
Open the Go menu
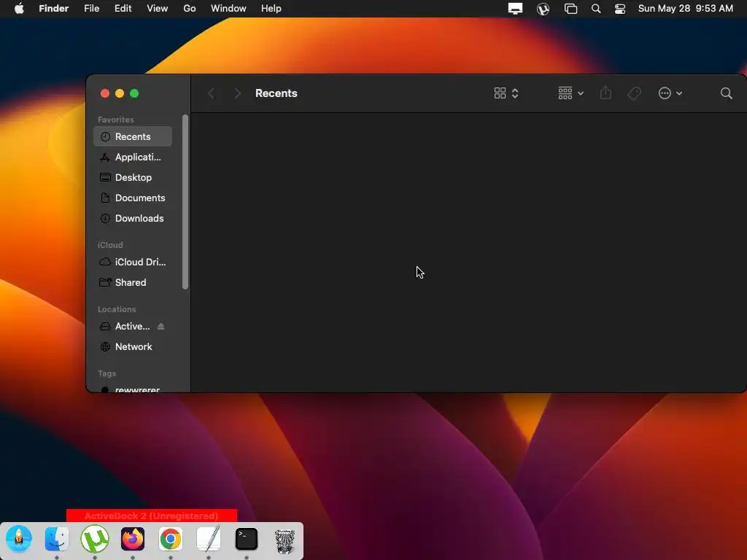pyautogui.click(x=190, y=8)
